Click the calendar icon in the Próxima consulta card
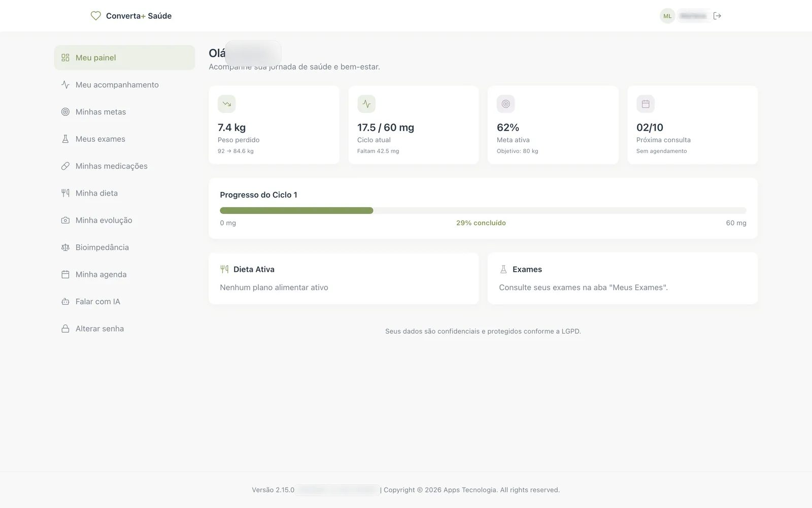 click(646, 104)
